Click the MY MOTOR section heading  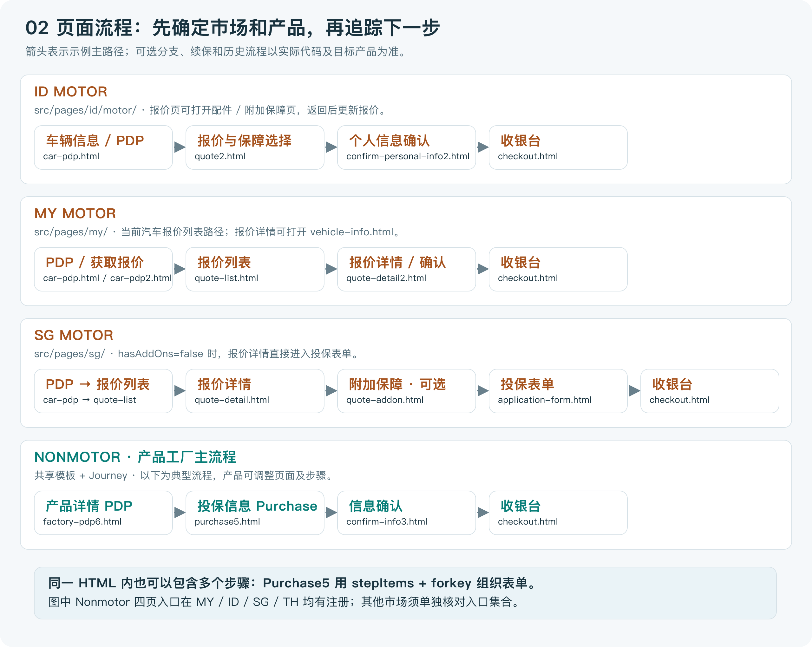click(75, 213)
